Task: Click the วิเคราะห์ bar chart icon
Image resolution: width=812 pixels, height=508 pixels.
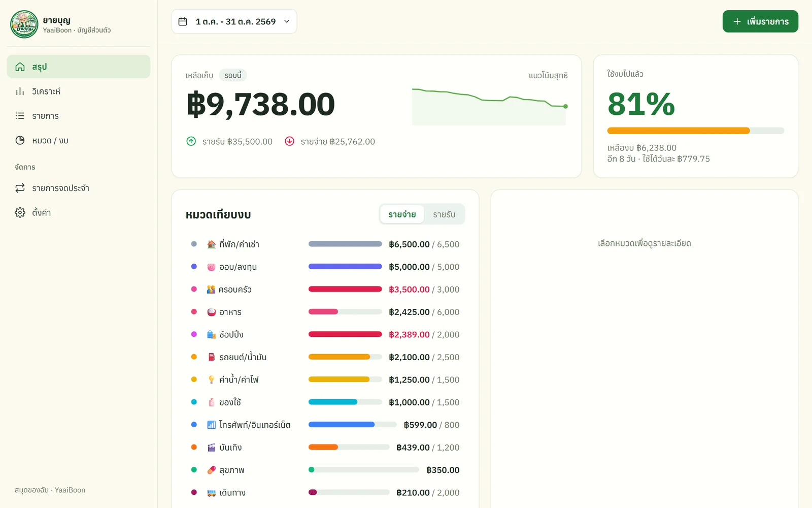Action: coord(20,91)
